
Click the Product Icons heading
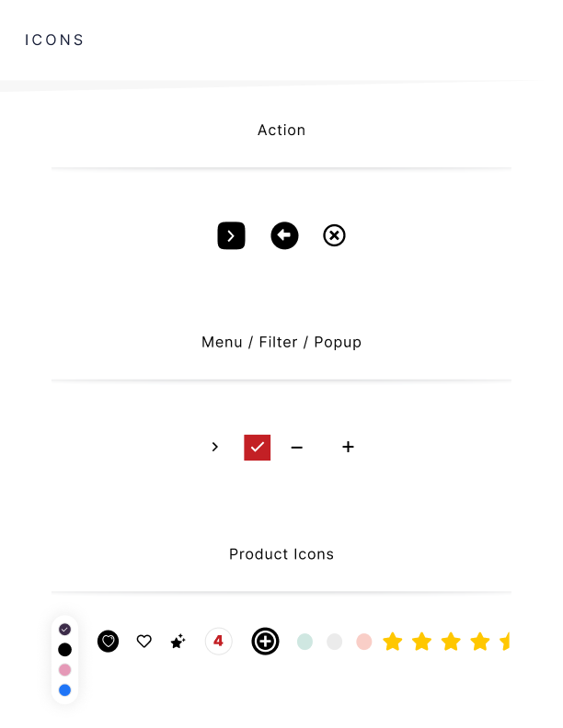pyautogui.click(x=281, y=555)
